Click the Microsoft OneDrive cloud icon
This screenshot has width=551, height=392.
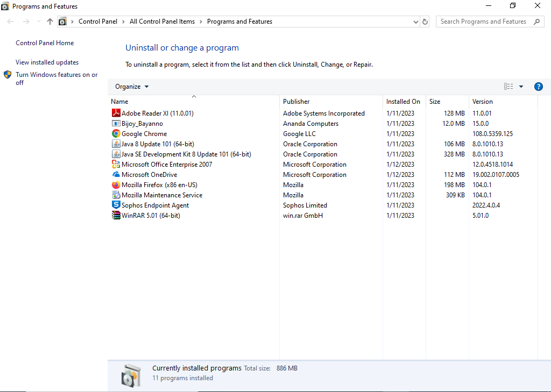point(116,174)
